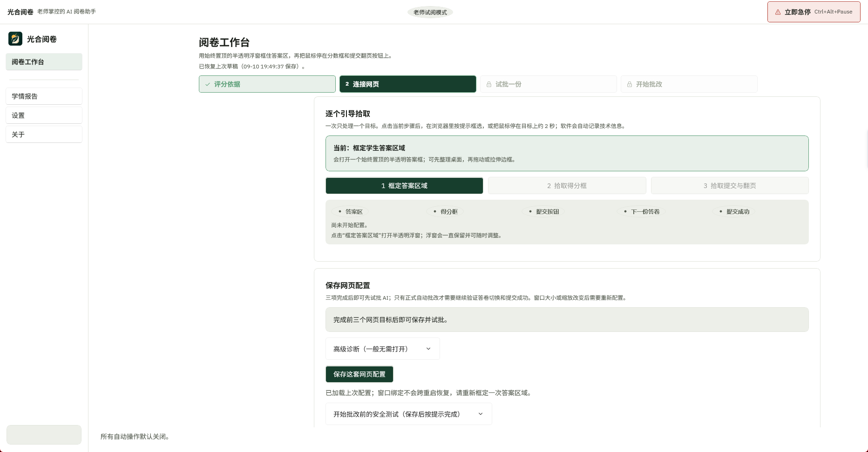Click the 答案区 status chip
Viewport: 868px width, 452px height.
tap(350, 211)
